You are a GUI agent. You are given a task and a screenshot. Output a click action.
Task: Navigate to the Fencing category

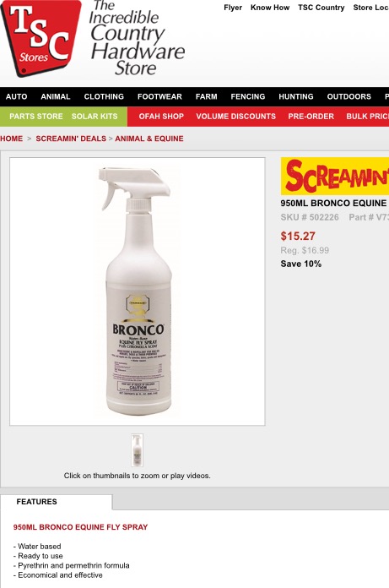coord(248,97)
